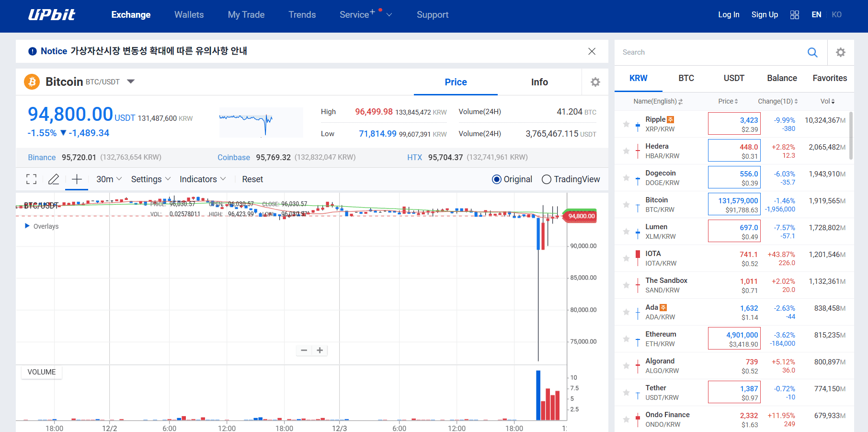The width and height of the screenshot is (868, 432).
Task: Select the BTC market tab
Action: [686, 78]
